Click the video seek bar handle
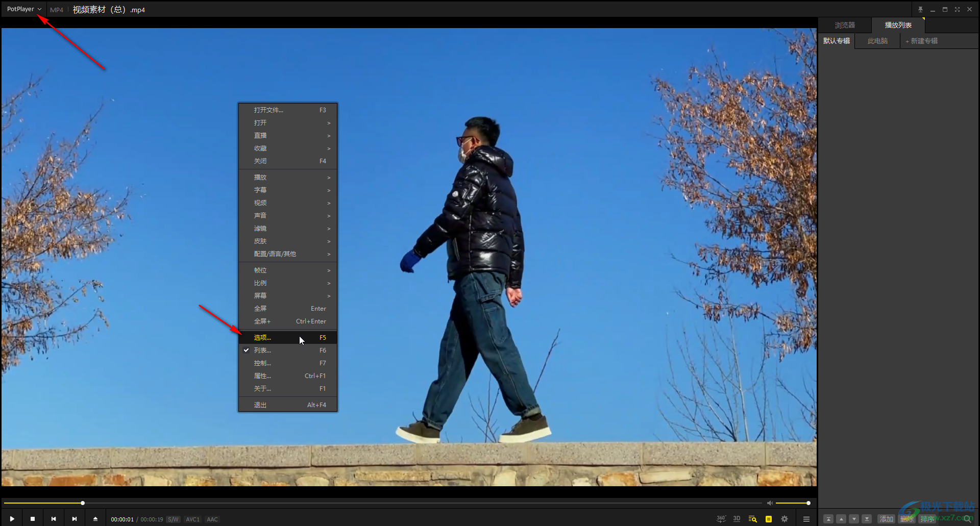The height and width of the screenshot is (526, 980). tap(83, 503)
